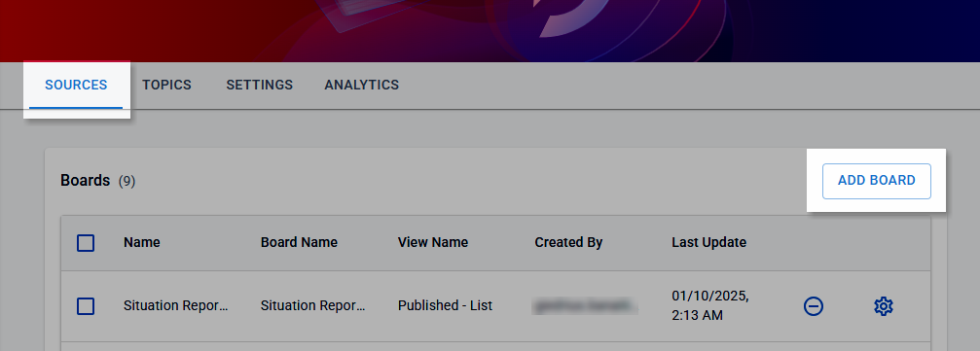This screenshot has height=351, width=980.
Task: Click the '01/10/2025, 2:13 AM' date cell
Action: point(710,305)
